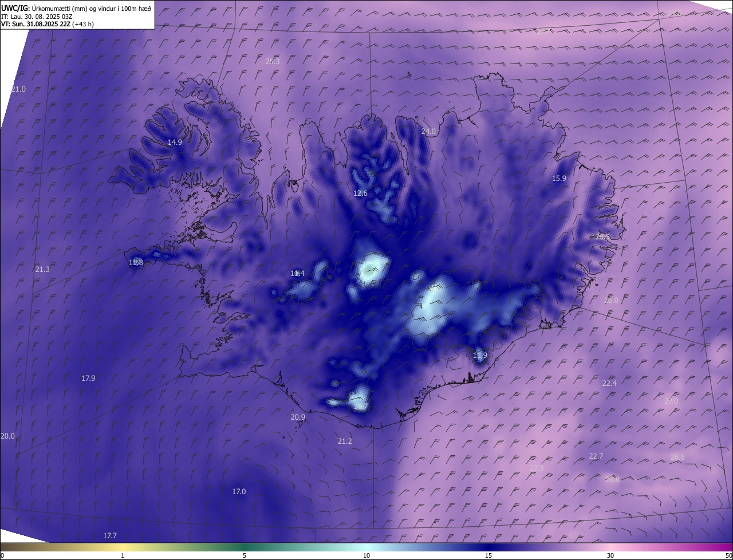
Task: Click the 12.6 value label on the map
Action: (x=360, y=194)
